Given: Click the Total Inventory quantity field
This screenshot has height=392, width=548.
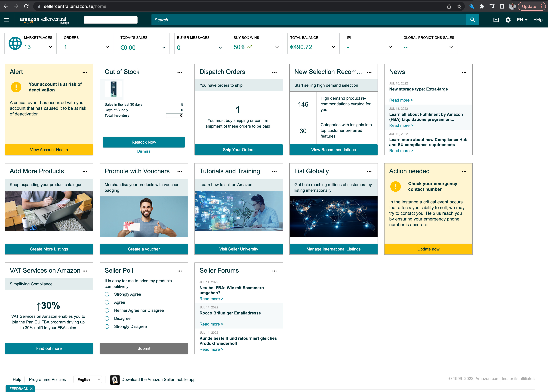Looking at the screenshot, I should coord(174,116).
